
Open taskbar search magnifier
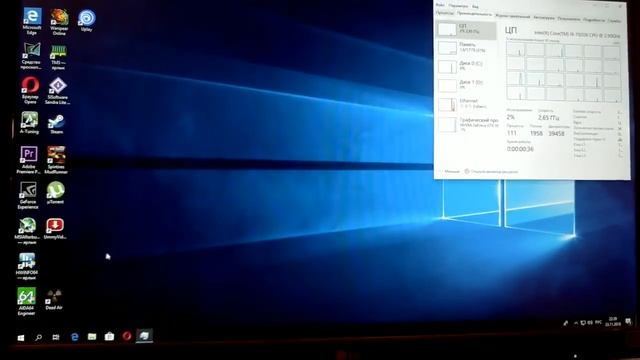pyautogui.click(x=38, y=338)
